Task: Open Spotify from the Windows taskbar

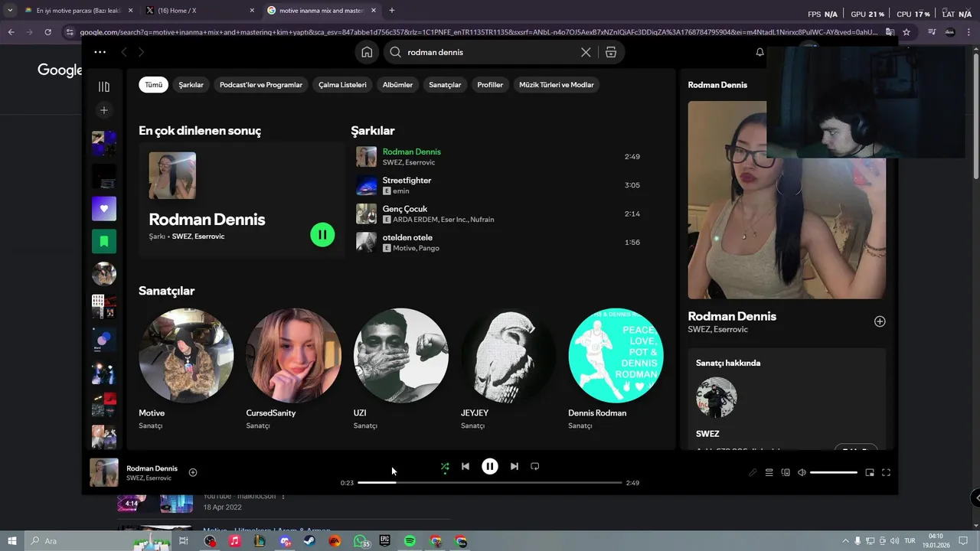Action: pos(410,541)
